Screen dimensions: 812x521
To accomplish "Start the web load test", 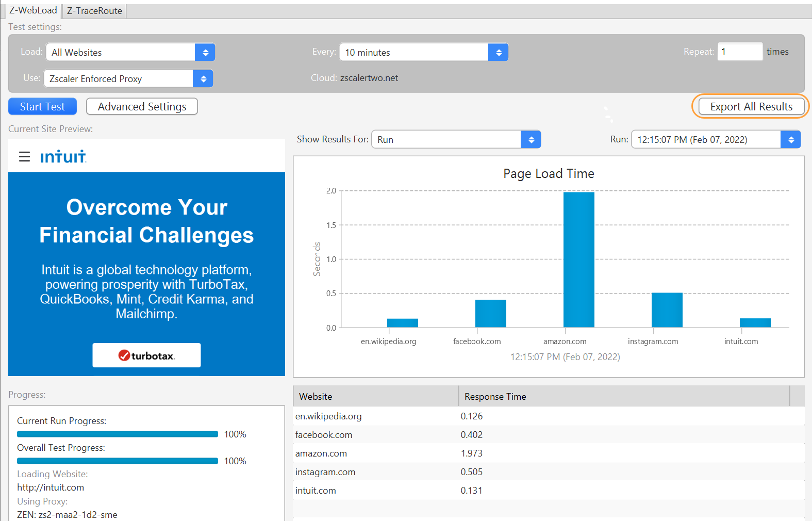I will point(42,107).
